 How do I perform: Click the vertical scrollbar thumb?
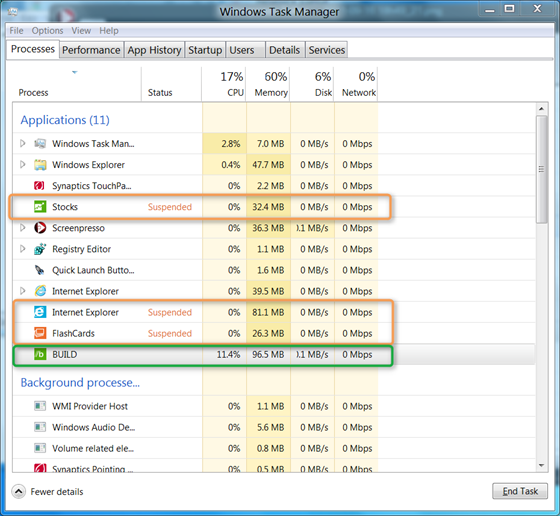click(541, 169)
